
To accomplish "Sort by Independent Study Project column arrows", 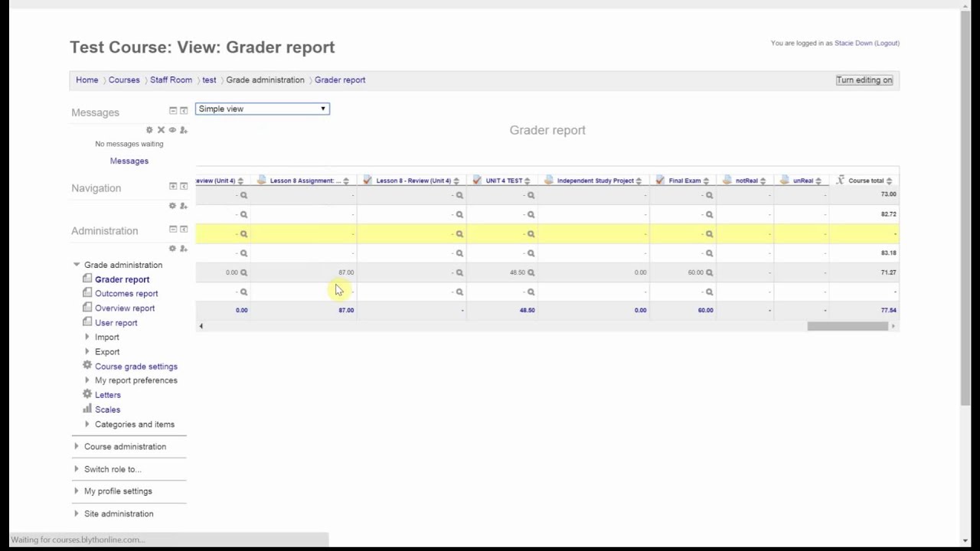I will [639, 181].
